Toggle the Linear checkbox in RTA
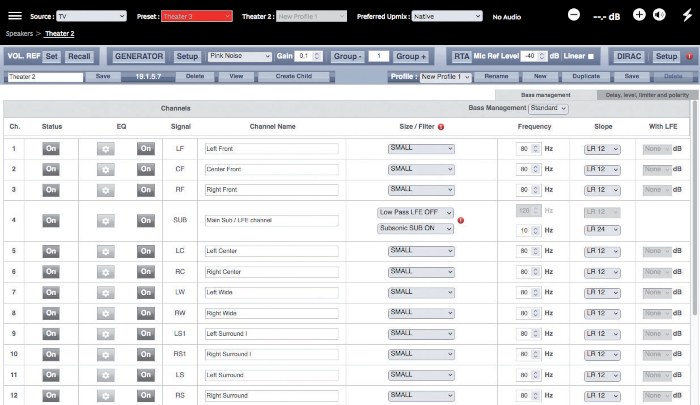Viewport: 700px width, 405px height. [x=591, y=56]
